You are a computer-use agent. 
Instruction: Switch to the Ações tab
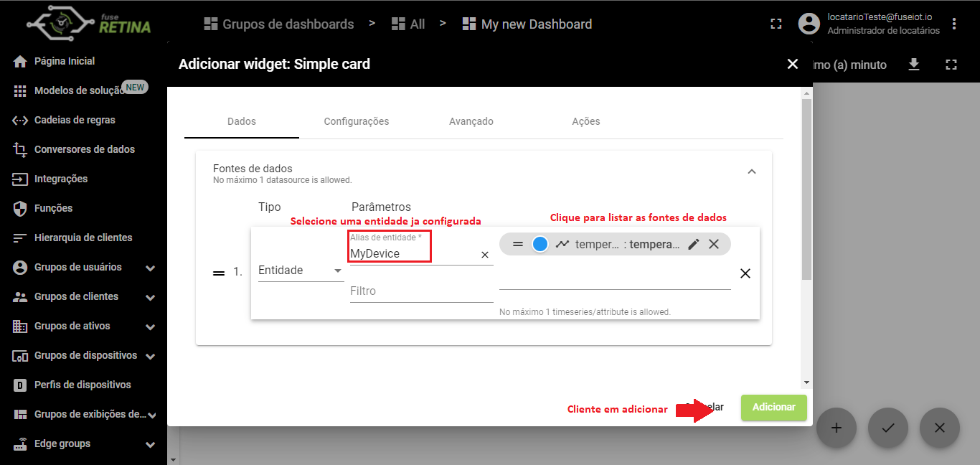pos(586,121)
